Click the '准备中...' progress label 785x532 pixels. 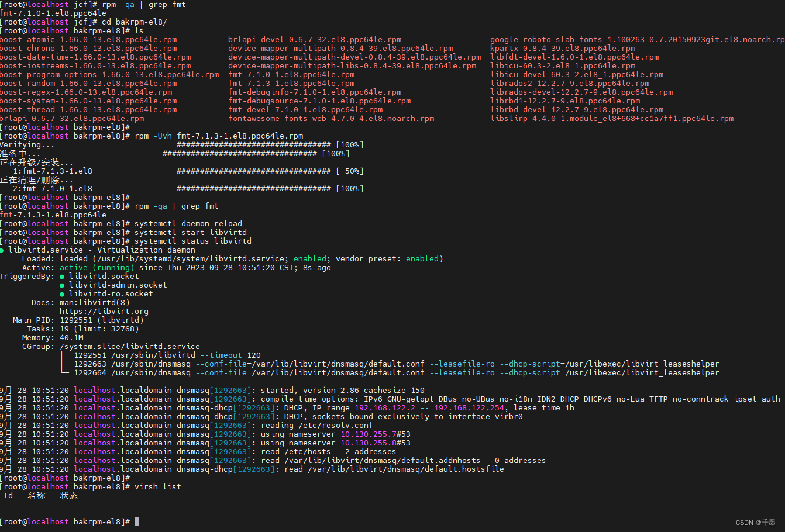coord(20,154)
